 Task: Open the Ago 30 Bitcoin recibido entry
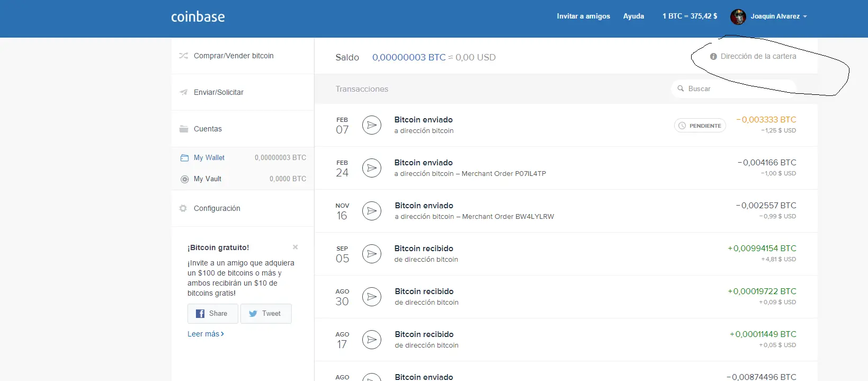point(566,297)
